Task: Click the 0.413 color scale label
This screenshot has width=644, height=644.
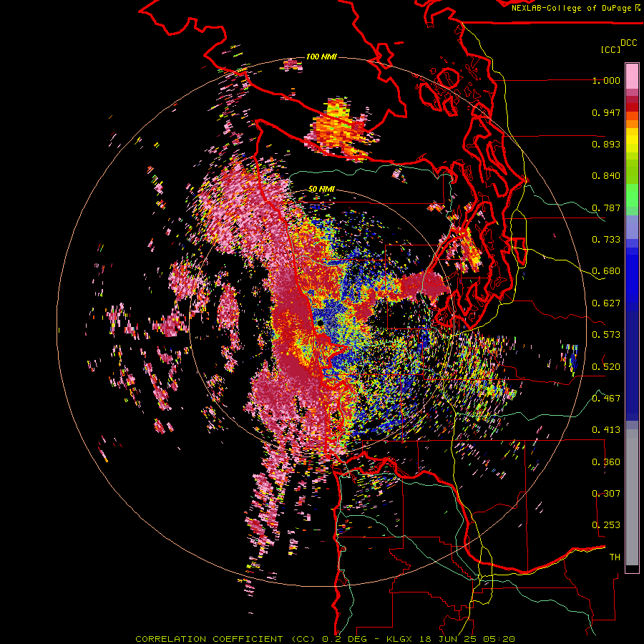Action: 606,430
